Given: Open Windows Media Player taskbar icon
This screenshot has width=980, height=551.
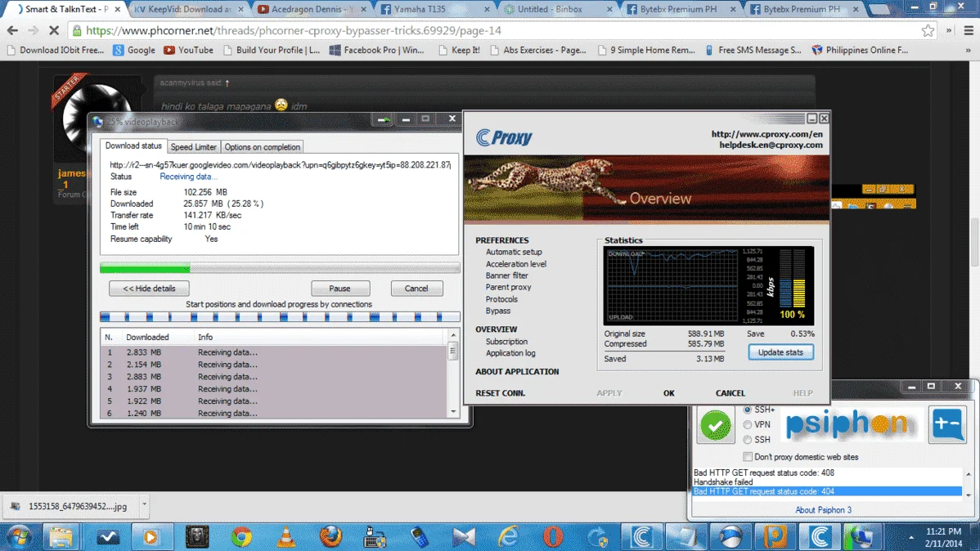Looking at the screenshot, I should point(151,536).
